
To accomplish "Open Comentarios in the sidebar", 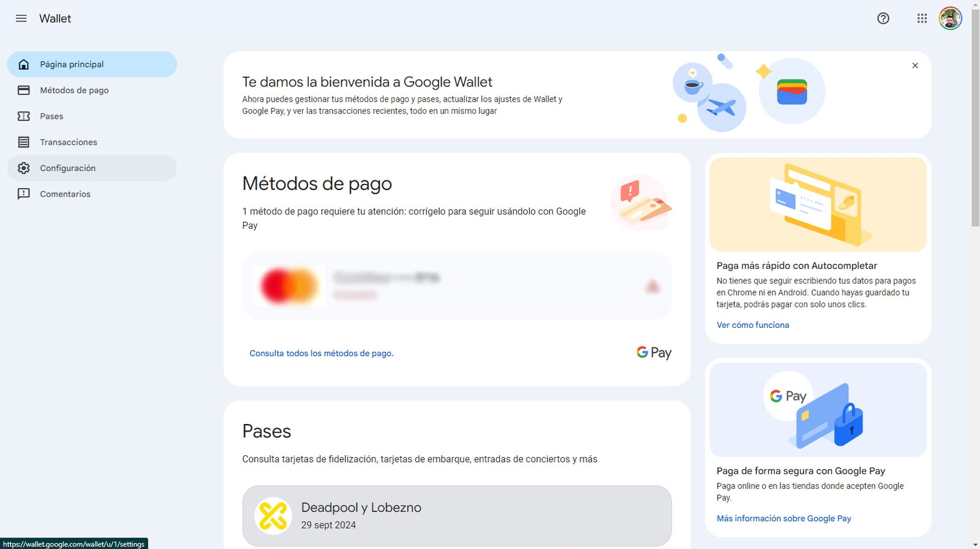I will pyautogui.click(x=92, y=194).
